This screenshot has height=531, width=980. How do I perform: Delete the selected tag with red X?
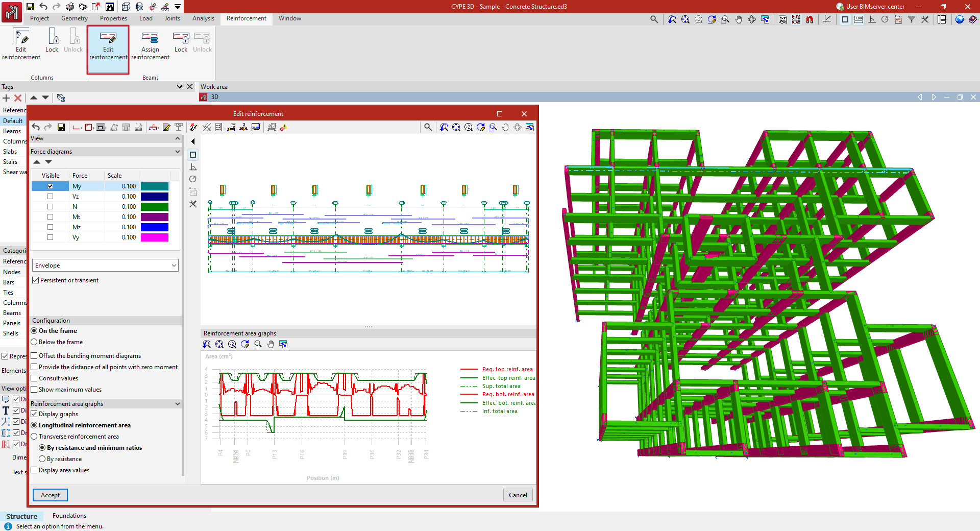click(18, 98)
